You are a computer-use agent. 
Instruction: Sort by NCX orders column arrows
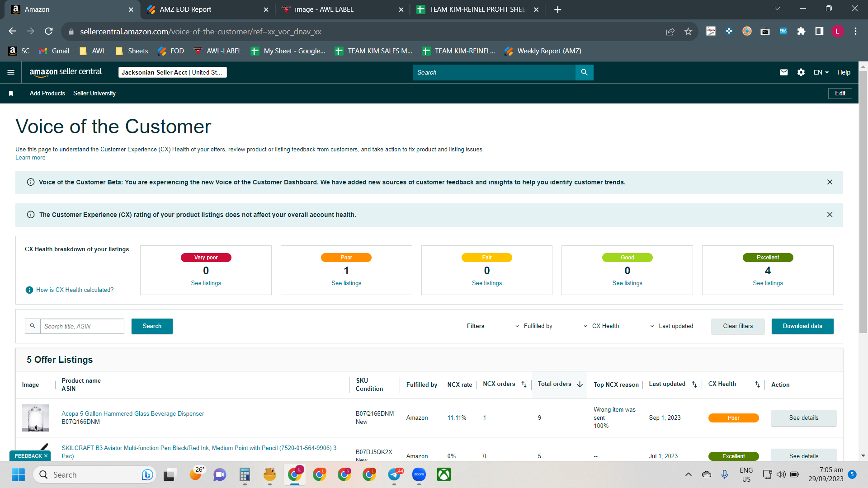tap(524, 385)
